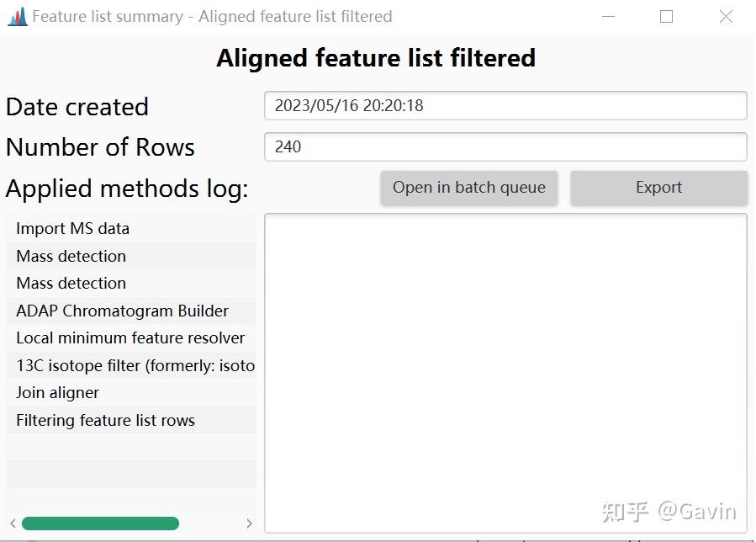Choose ADAP Chromatogram Builder in log
The height and width of the screenshot is (542, 756).
click(x=122, y=311)
